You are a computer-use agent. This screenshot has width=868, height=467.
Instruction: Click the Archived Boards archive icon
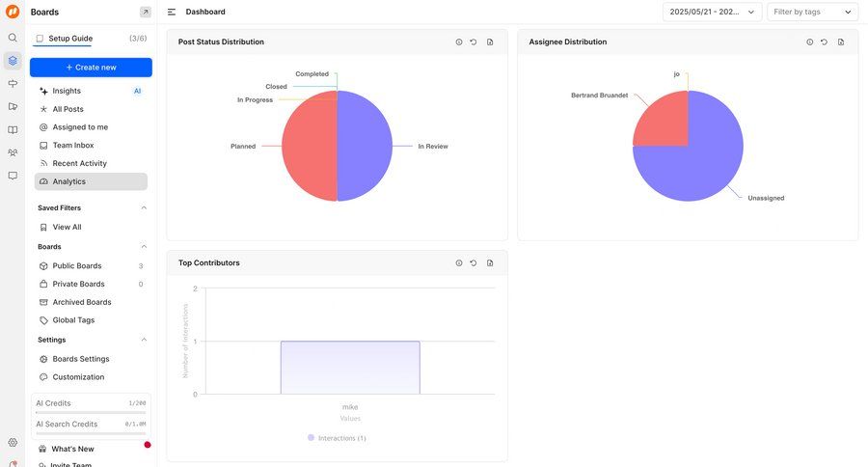point(43,302)
